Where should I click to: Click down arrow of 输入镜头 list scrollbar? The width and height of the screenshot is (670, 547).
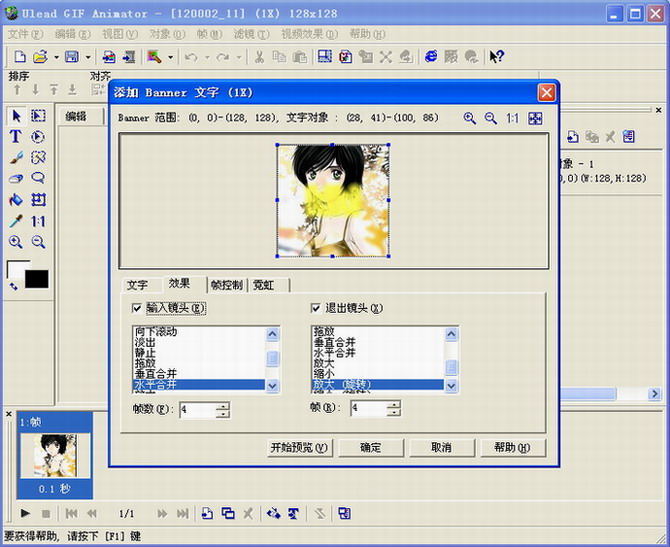pos(273,386)
